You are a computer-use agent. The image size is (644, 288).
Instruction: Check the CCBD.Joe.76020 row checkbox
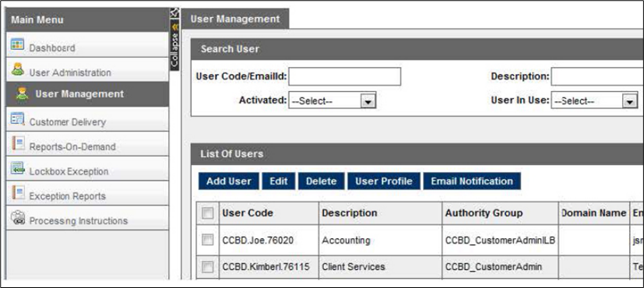pos(208,241)
